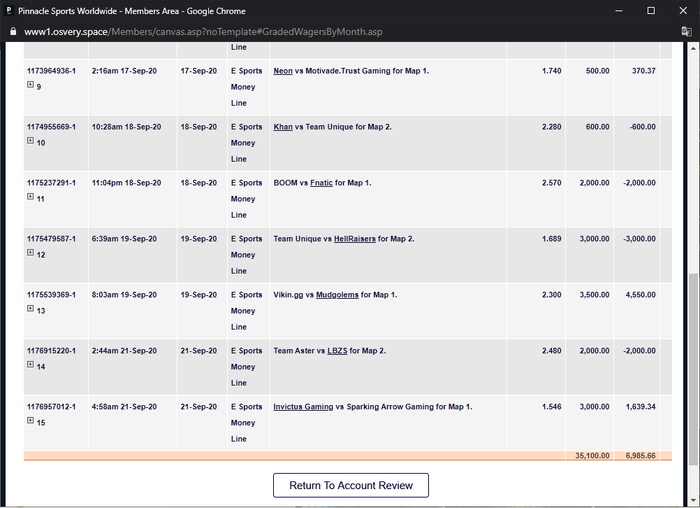Screen dimensions: 700x508
Task: Click the vertical scrollbar thumb
Action: point(693,369)
